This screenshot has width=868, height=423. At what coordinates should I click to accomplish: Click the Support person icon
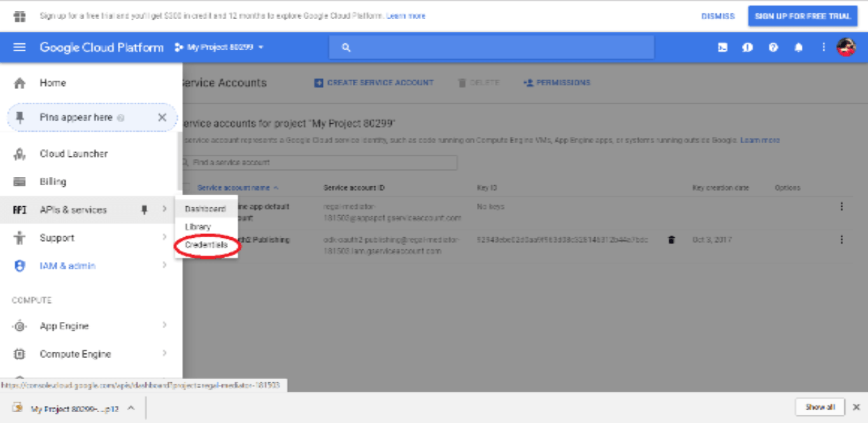click(20, 238)
